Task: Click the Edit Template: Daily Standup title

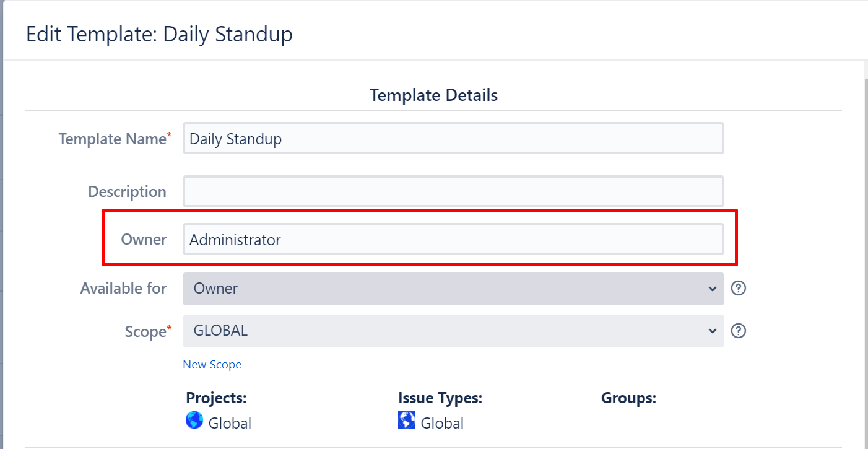Action: pyautogui.click(x=159, y=35)
